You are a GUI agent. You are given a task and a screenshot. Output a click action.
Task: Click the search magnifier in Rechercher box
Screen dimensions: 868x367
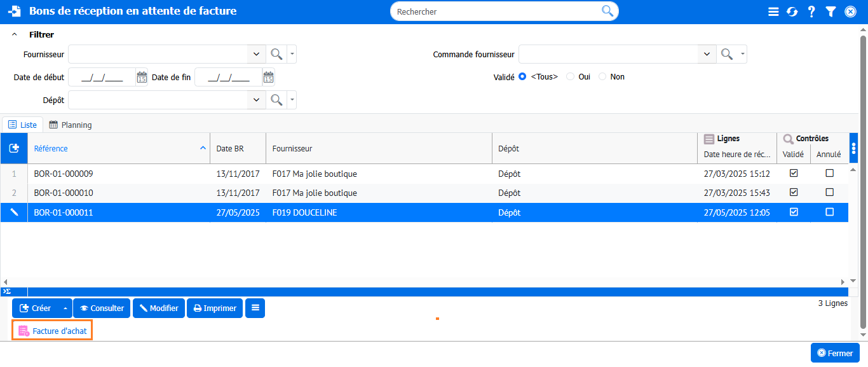(607, 11)
